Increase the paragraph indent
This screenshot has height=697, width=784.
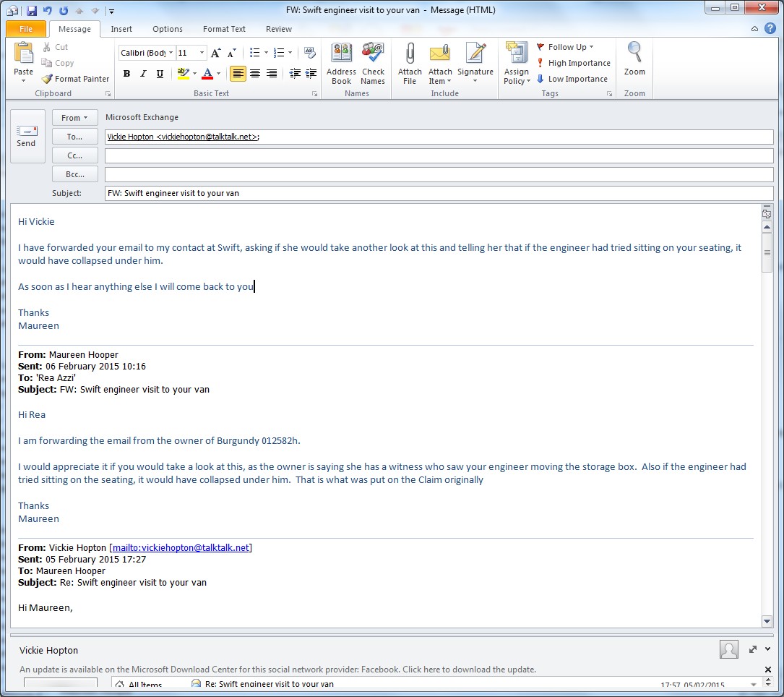click(311, 74)
